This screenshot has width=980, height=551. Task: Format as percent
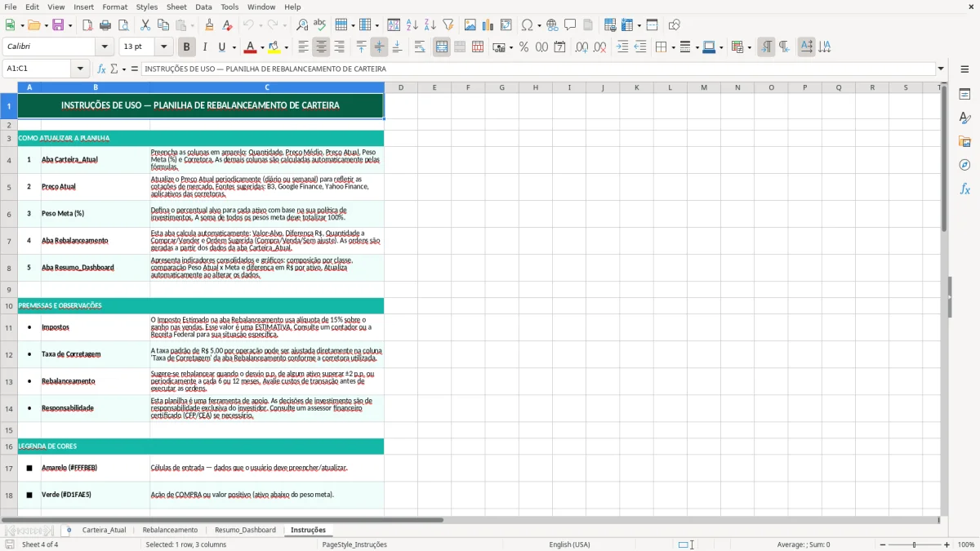pyautogui.click(x=523, y=47)
